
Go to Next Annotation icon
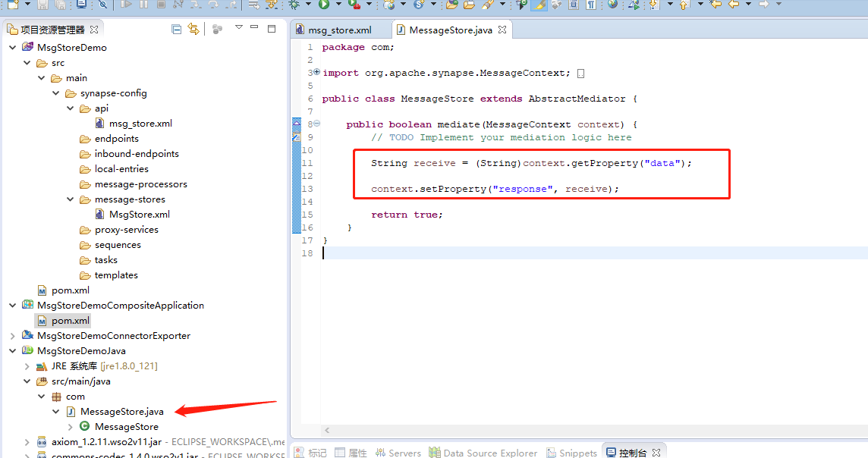point(654,5)
